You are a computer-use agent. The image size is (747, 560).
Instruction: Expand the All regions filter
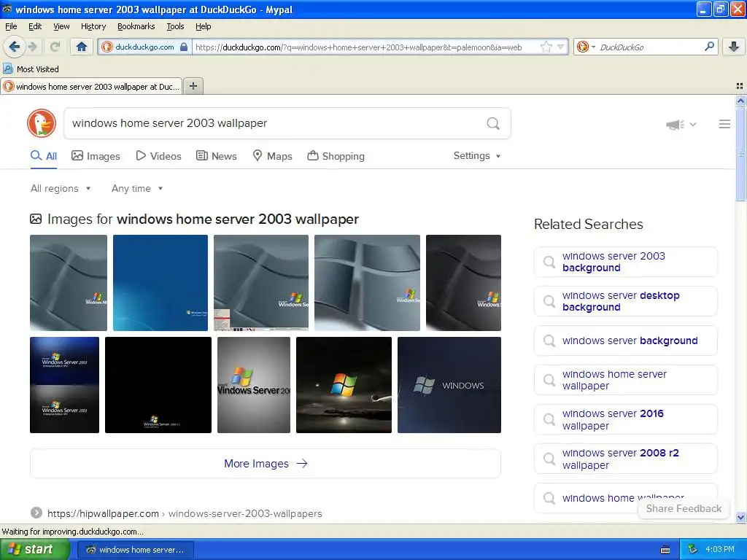61,189
